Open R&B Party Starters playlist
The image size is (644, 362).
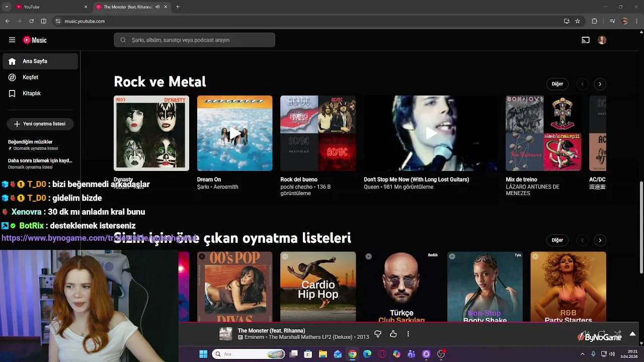[x=568, y=287]
